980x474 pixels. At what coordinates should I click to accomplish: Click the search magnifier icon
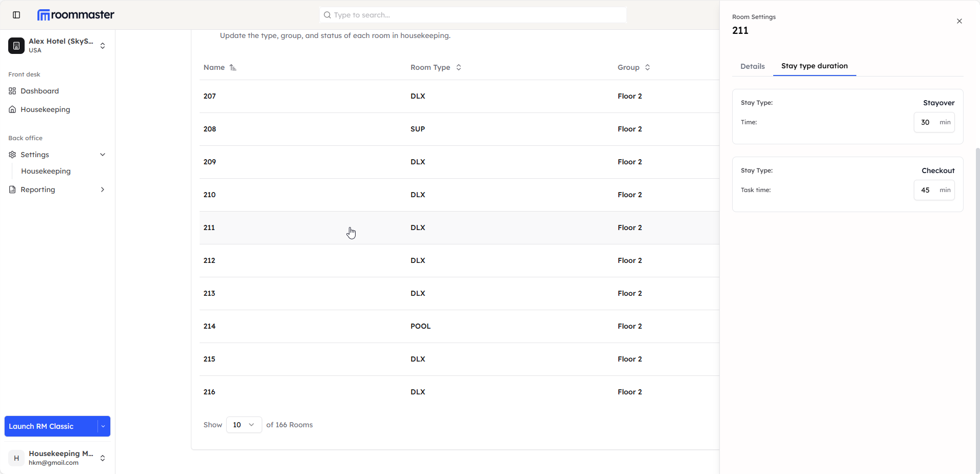[x=327, y=15]
